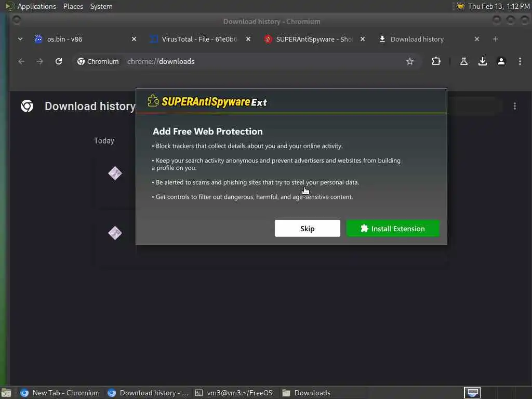Close the os.bin - v86 tab
This screenshot has height=399, width=532.
tap(134, 39)
